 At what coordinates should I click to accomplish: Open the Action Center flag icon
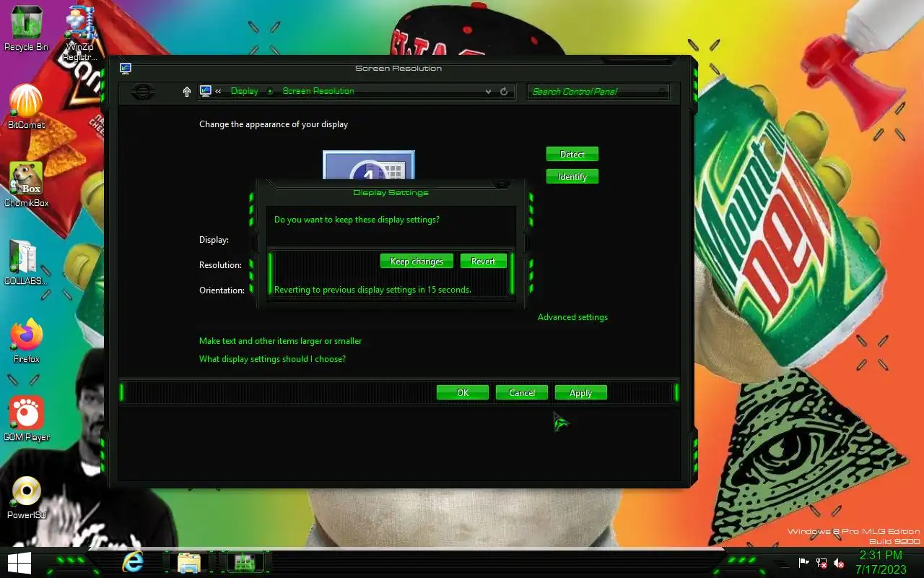tap(803, 563)
